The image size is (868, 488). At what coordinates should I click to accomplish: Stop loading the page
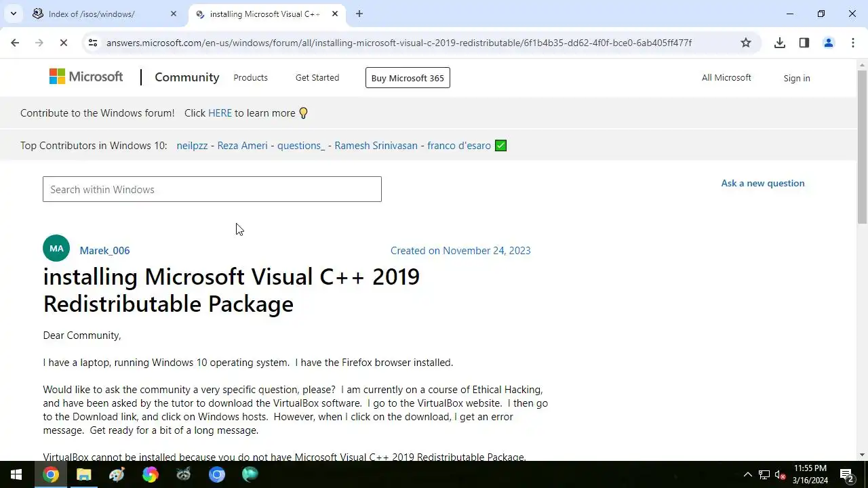click(63, 43)
